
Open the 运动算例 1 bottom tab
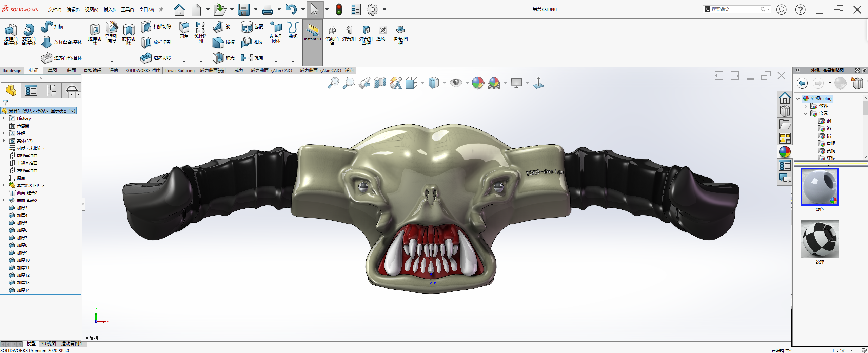pos(72,343)
